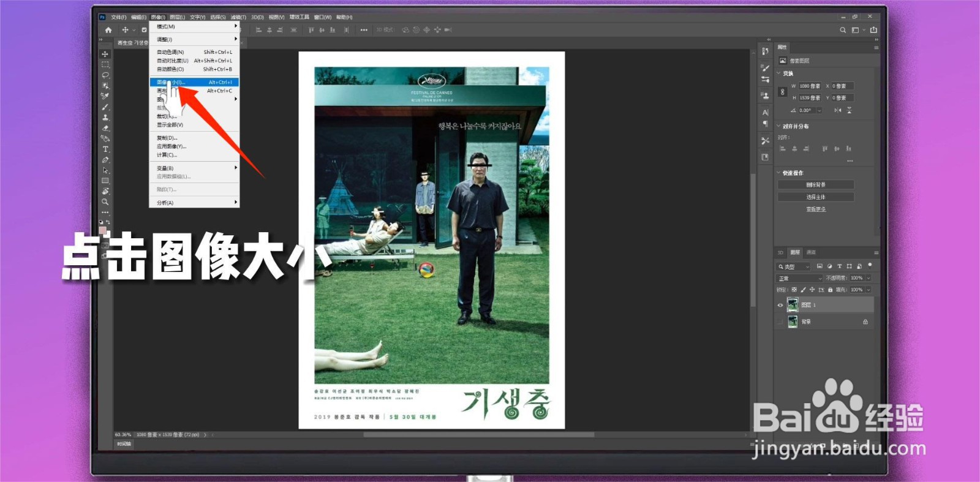
Task: Select the Pen tool
Action: tap(105, 160)
